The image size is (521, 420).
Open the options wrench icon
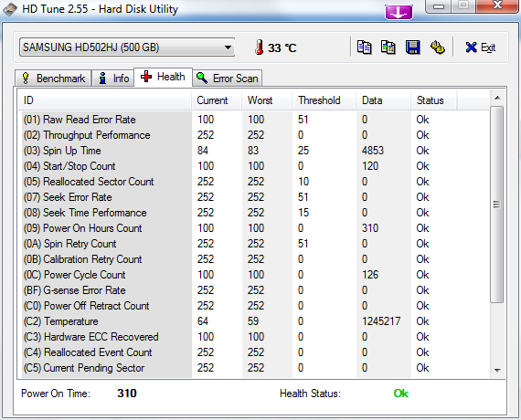pos(437,47)
